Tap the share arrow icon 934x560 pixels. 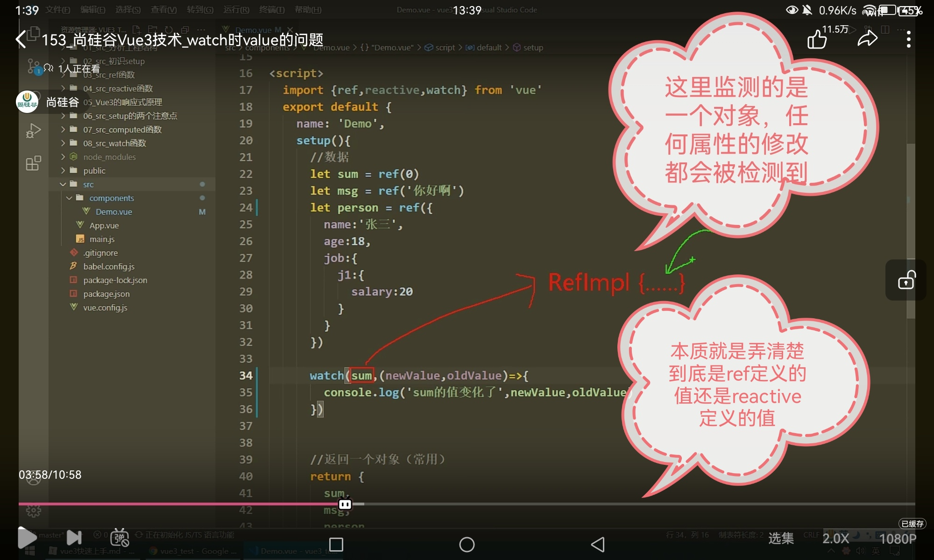pyautogui.click(x=867, y=39)
